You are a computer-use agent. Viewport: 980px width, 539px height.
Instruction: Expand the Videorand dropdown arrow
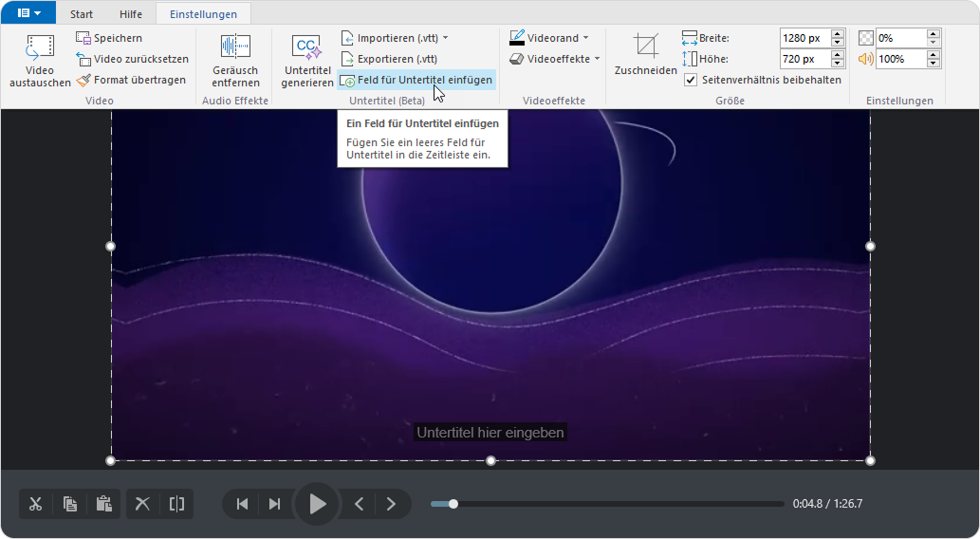coord(585,38)
